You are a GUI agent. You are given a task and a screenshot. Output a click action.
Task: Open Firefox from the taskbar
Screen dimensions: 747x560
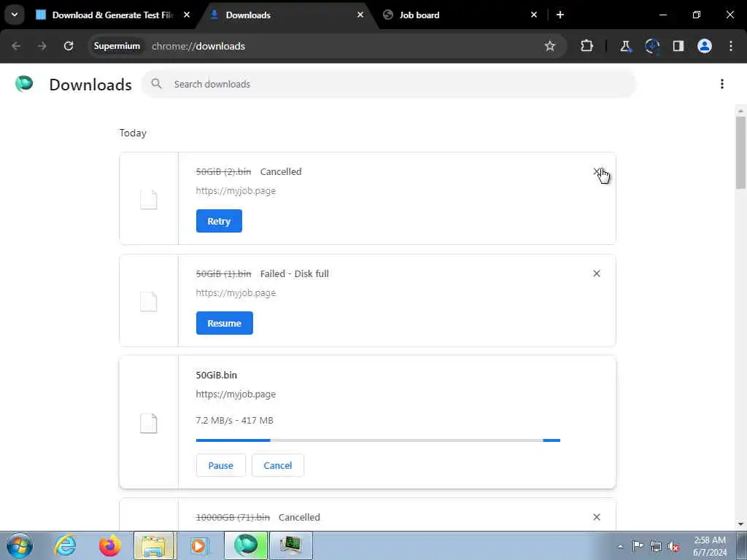(110, 545)
